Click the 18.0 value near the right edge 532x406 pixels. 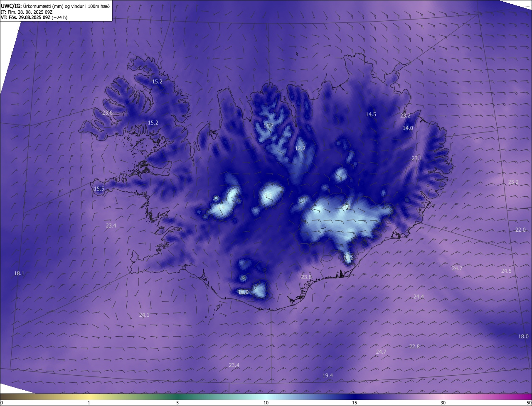[523, 337]
